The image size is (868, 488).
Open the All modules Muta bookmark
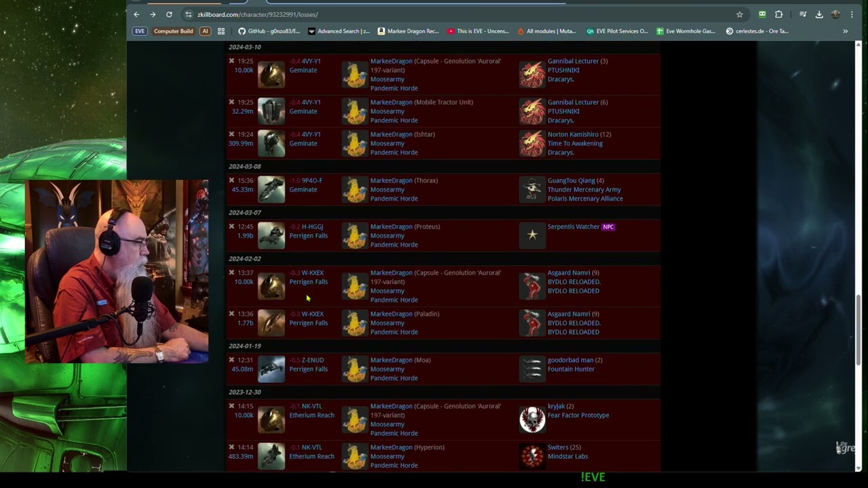coord(547,31)
